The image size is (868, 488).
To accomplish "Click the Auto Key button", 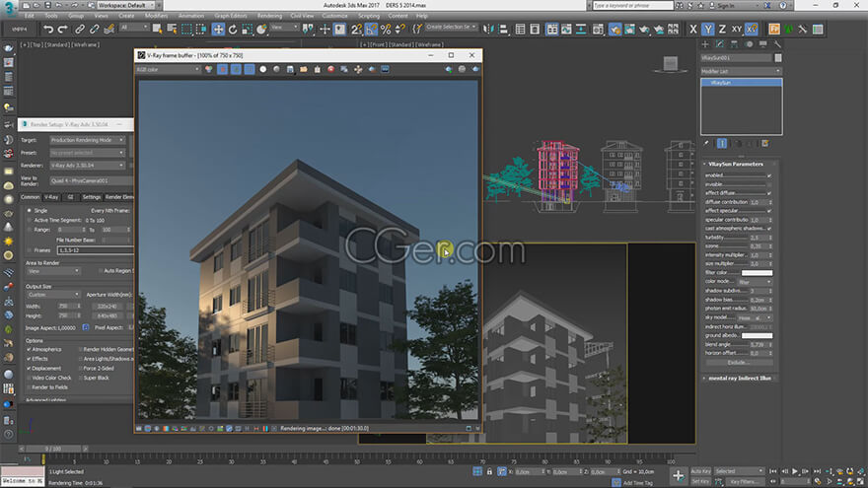I will 700,471.
